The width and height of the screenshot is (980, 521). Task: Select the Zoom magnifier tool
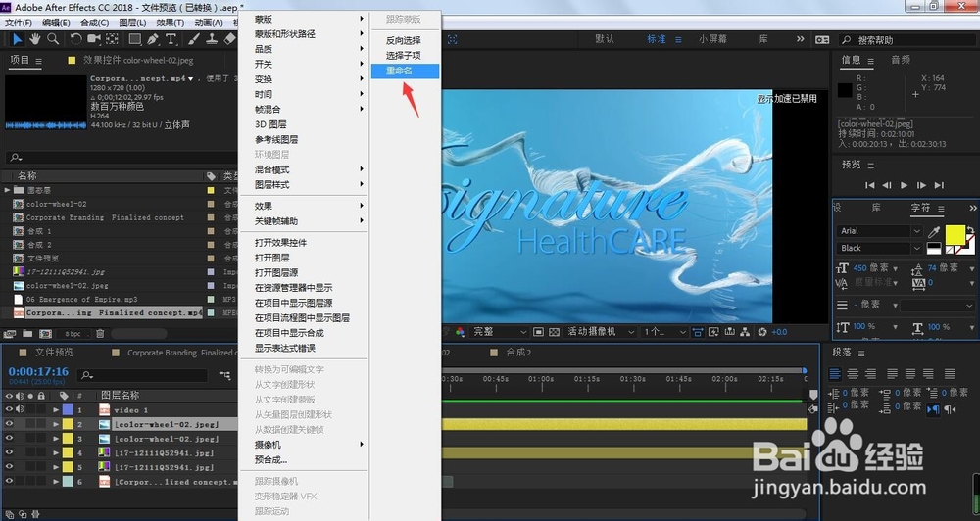pos(53,39)
